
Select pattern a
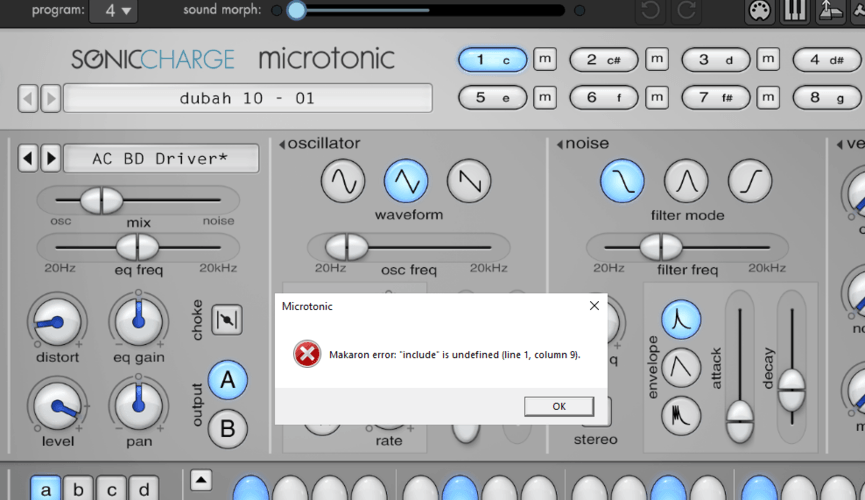[x=46, y=488]
